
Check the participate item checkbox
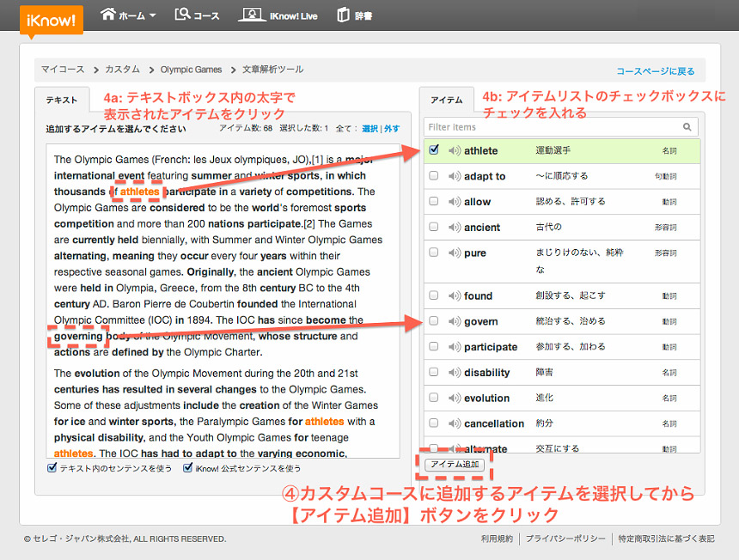point(434,346)
